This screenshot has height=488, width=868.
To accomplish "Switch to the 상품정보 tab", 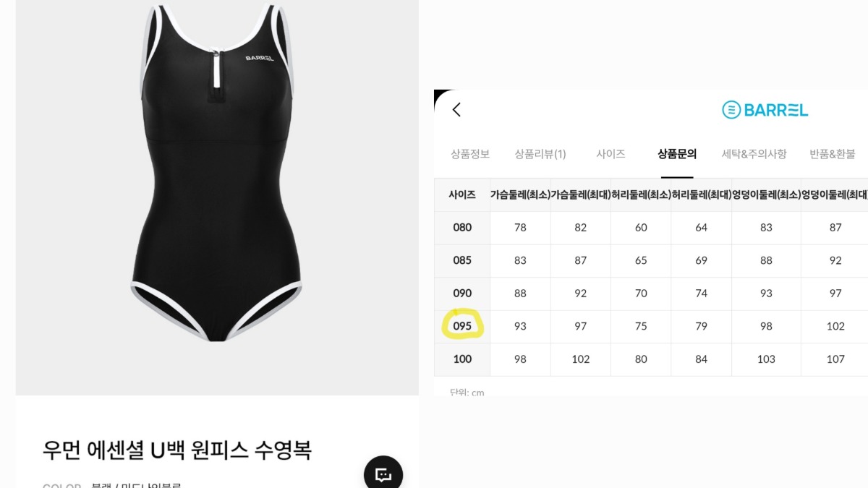I will click(x=470, y=154).
